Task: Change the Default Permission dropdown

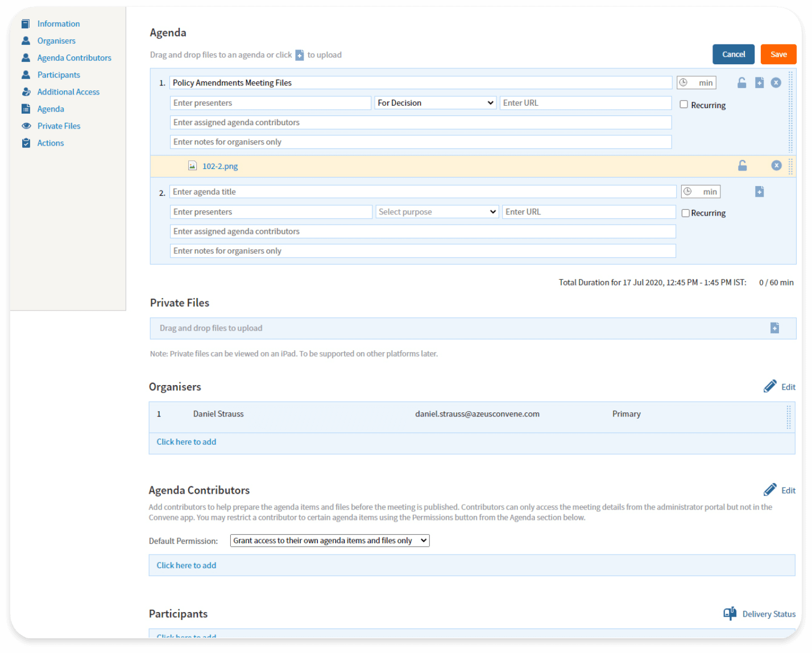Action: point(329,540)
